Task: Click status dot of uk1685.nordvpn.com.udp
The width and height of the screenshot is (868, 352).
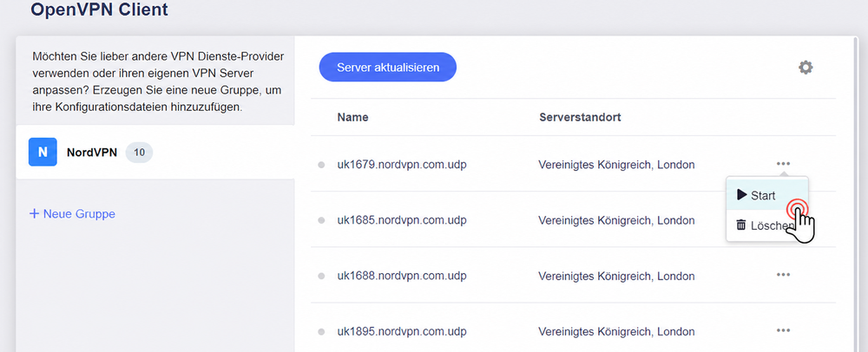Action: (321, 220)
